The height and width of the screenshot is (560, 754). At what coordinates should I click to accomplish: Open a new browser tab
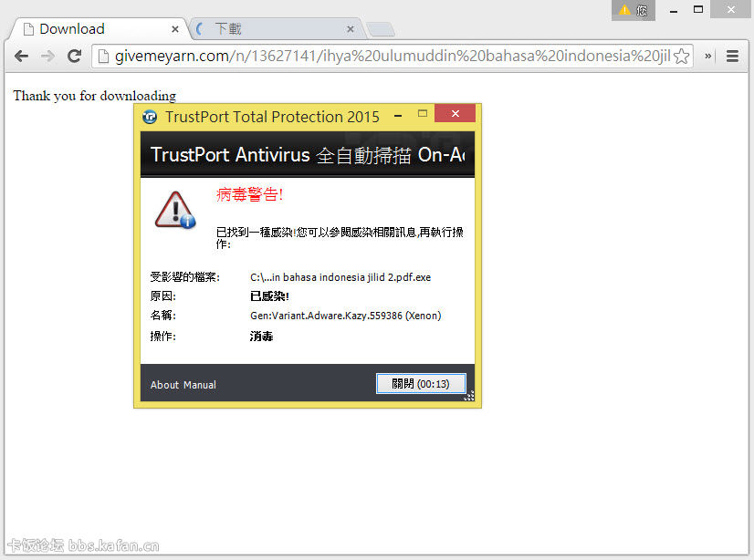click(x=380, y=29)
